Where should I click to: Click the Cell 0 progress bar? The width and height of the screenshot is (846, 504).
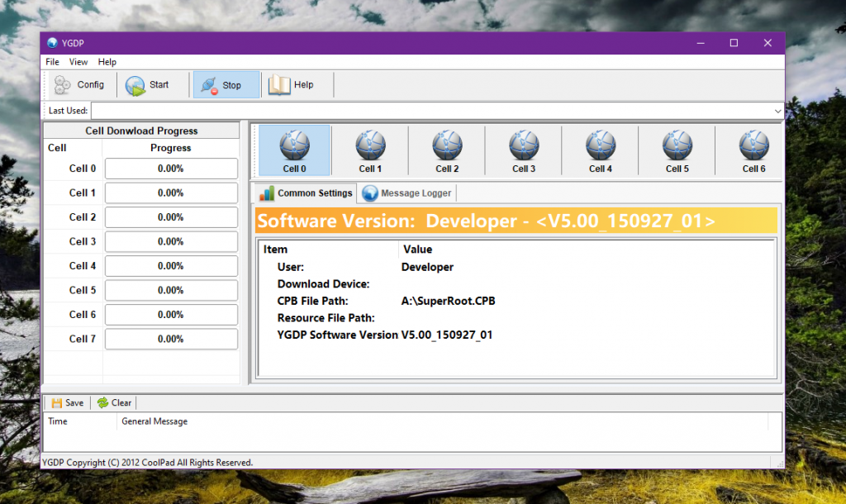pos(171,169)
